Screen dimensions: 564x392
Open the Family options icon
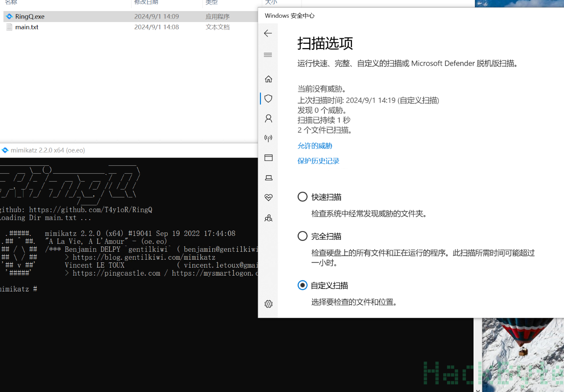point(268,218)
